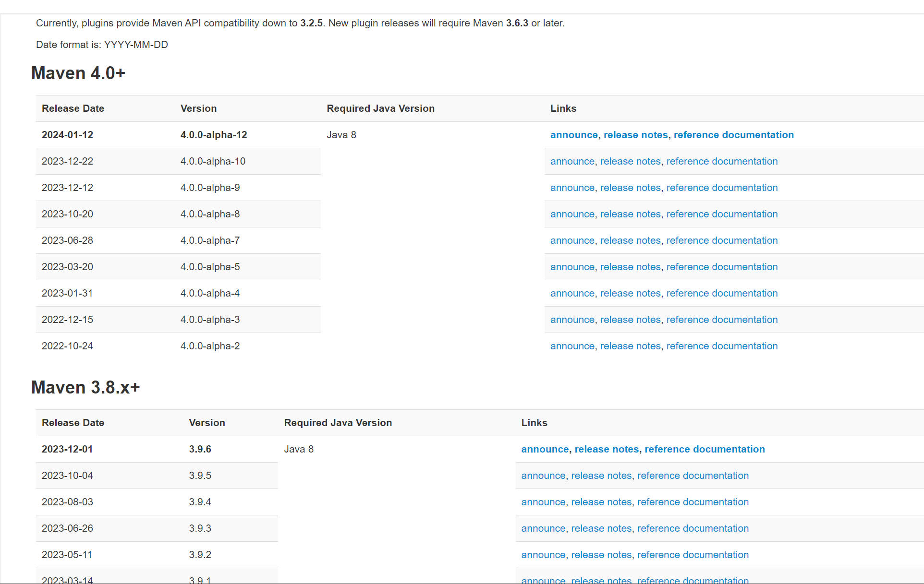Open announce link for Maven 3.9.6
The image size is (924, 584).
[545, 449]
